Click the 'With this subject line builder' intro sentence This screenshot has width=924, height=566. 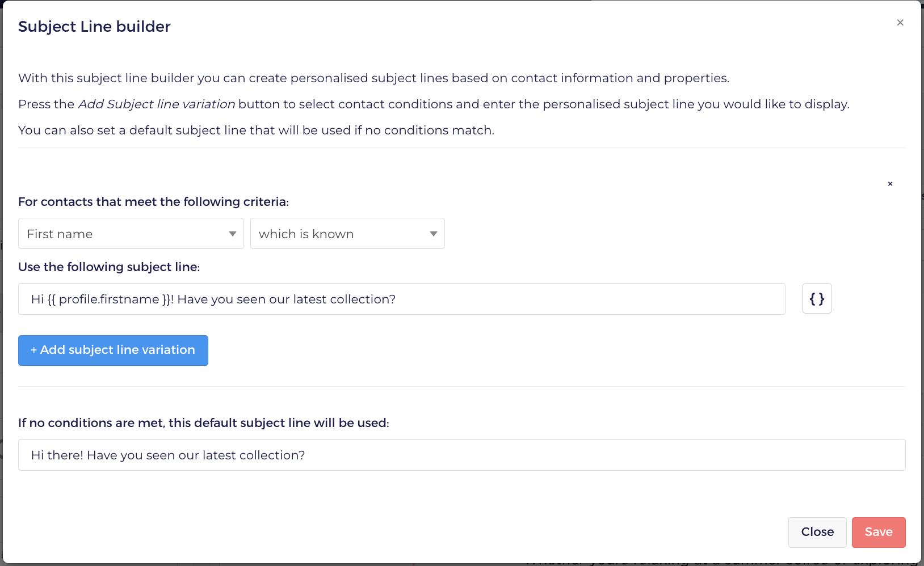tap(373, 78)
